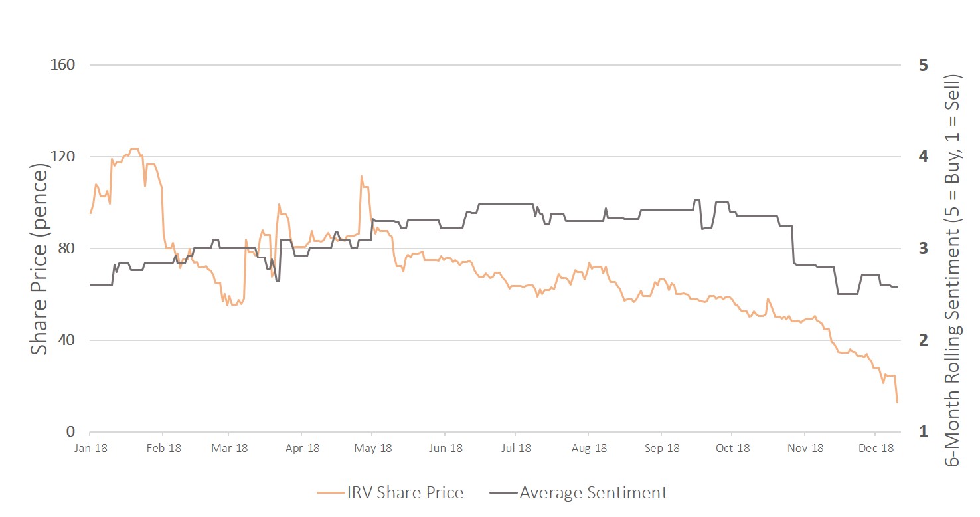This screenshot has height=517, width=980.
Task: Select the Jul-18 date label
Action: tap(517, 448)
